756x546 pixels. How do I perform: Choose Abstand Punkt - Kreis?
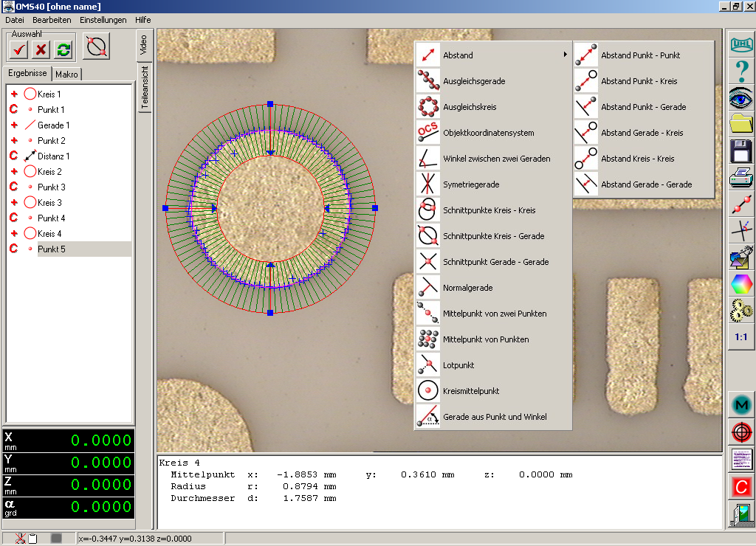[x=639, y=81]
